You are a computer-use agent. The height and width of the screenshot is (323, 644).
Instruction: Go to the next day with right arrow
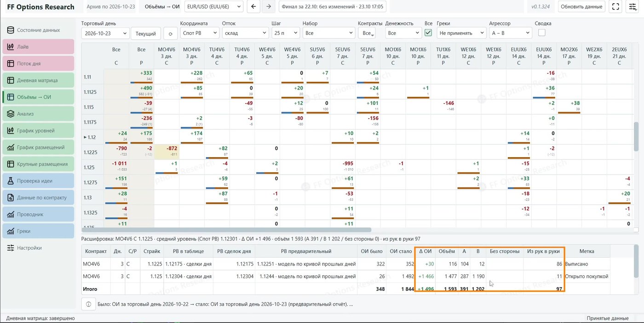click(x=269, y=6)
